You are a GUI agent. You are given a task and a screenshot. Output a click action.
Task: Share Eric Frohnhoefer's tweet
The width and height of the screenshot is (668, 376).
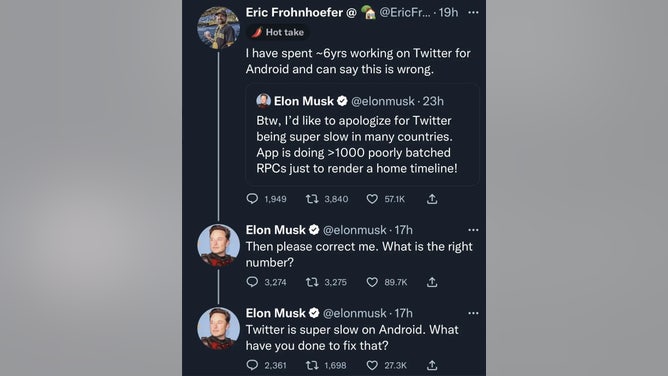pos(432,199)
